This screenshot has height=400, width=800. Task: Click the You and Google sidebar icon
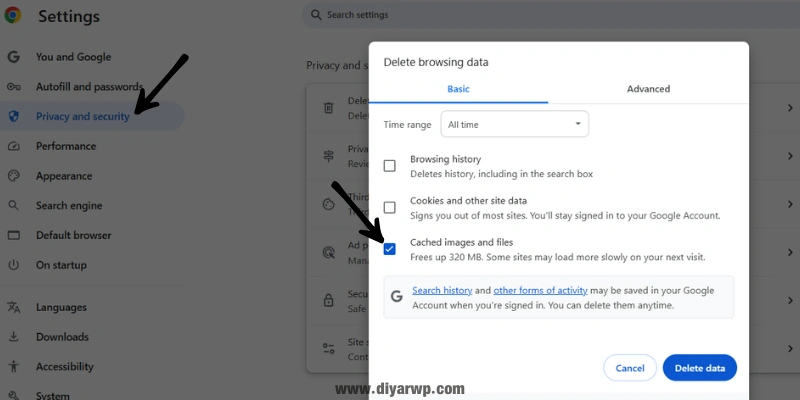(x=13, y=57)
